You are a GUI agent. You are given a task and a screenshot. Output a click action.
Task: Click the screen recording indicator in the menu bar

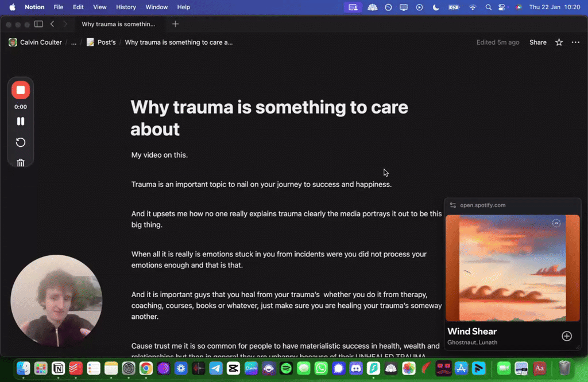click(353, 7)
